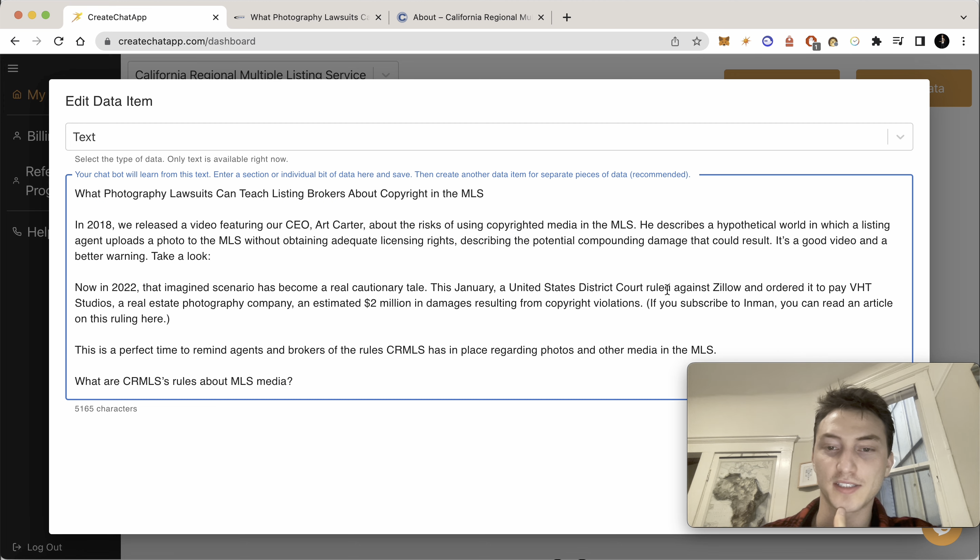980x560 pixels.
Task: Open the Extensions puzzle piece menu
Action: tap(877, 41)
